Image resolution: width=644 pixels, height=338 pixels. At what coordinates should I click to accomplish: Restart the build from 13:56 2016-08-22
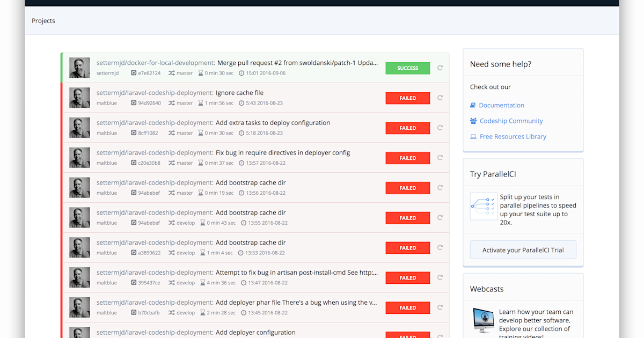click(x=440, y=188)
